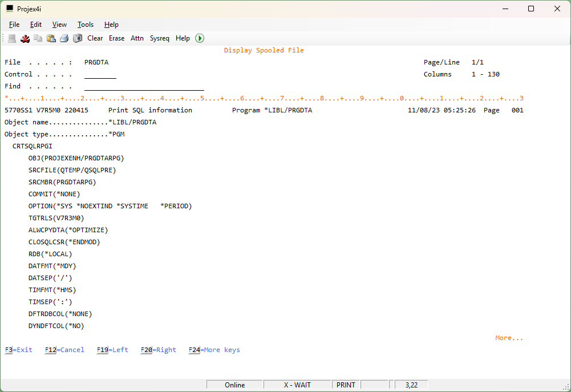Click F24=More keys function key
This screenshot has width=571, height=392.
point(214,350)
